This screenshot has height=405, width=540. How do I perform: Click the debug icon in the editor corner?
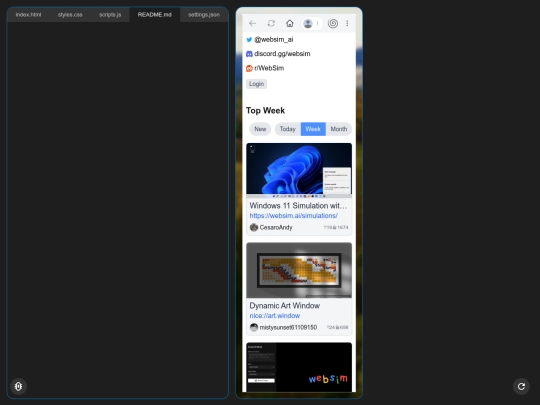(18, 386)
